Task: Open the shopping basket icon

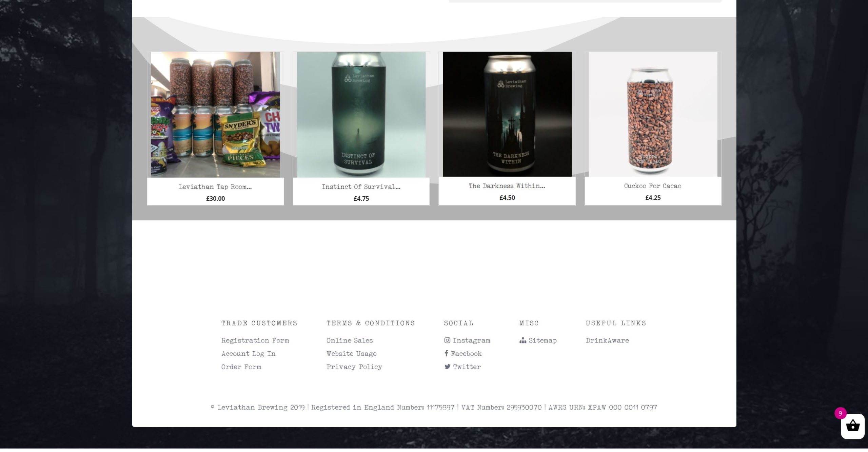Action: (852, 426)
